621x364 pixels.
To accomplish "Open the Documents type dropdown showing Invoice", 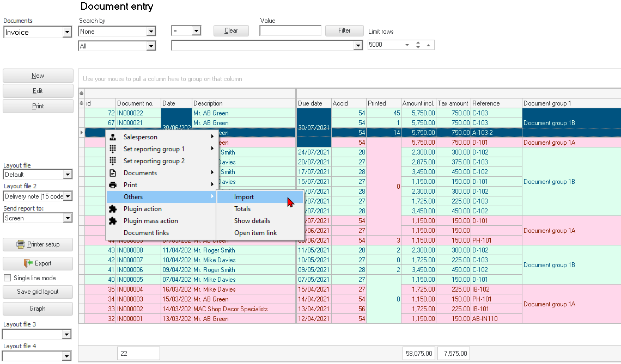I will tap(67, 33).
